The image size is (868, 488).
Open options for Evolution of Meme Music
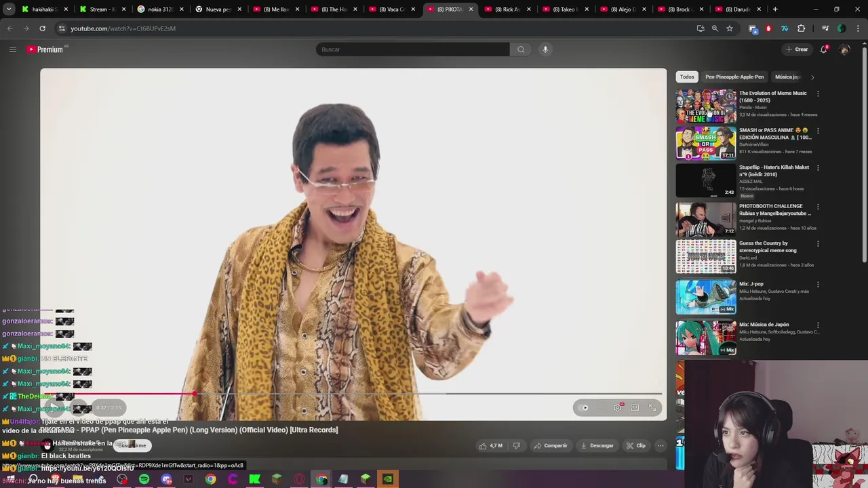tap(818, 94)
